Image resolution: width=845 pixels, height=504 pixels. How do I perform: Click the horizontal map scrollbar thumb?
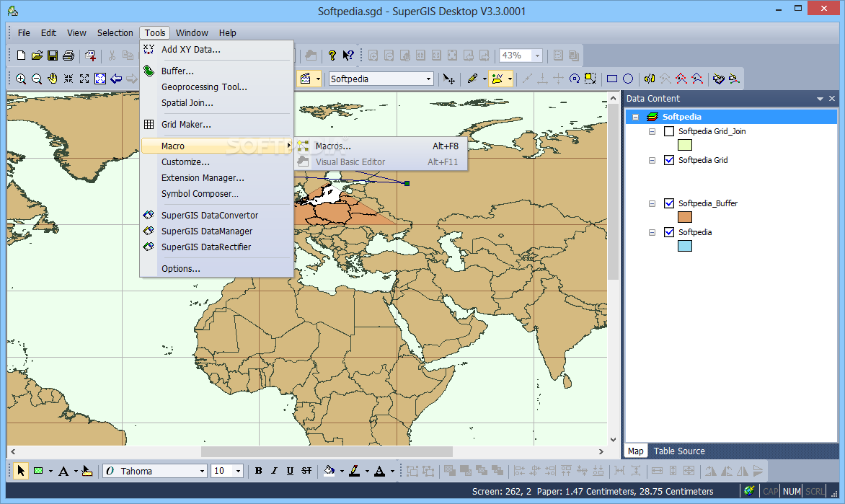tap(327, 451)
